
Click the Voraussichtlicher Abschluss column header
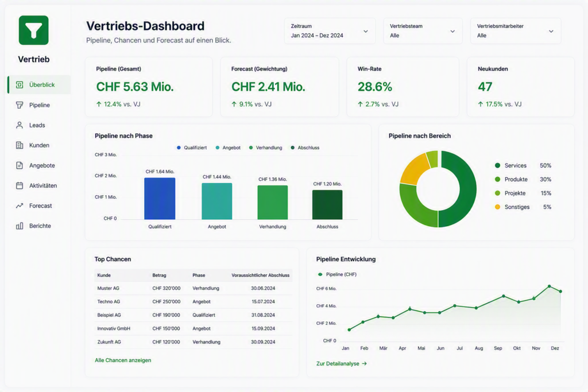(x=260, y=275)
